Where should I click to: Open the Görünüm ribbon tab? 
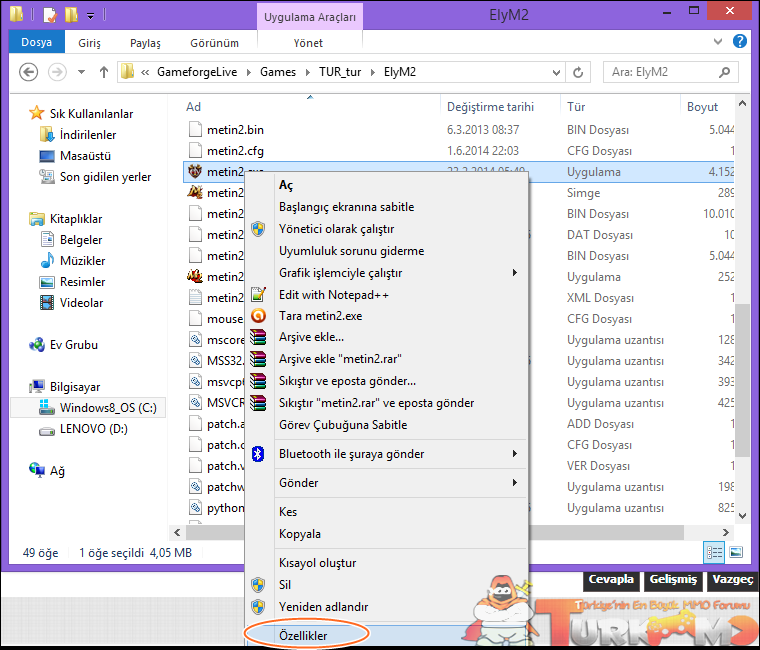(x=214, y=43)
